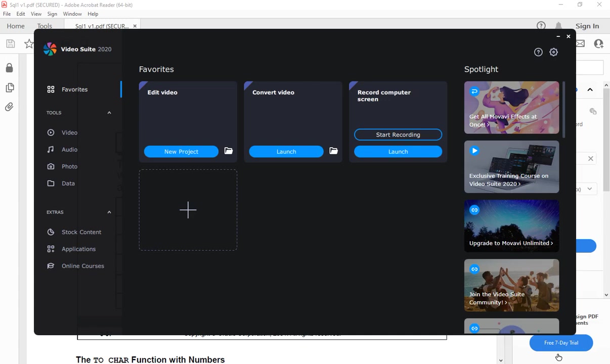Click New Project button
The image size is (610, 364).
click(x=181, y=152)
